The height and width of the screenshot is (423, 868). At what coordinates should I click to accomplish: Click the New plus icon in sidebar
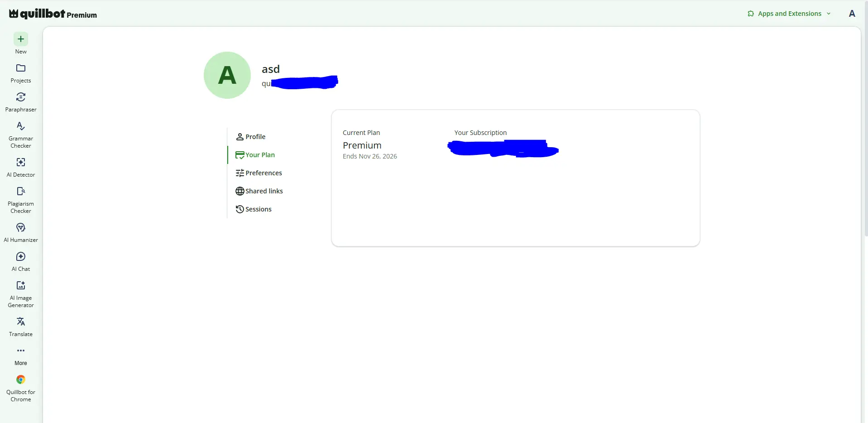21,39
